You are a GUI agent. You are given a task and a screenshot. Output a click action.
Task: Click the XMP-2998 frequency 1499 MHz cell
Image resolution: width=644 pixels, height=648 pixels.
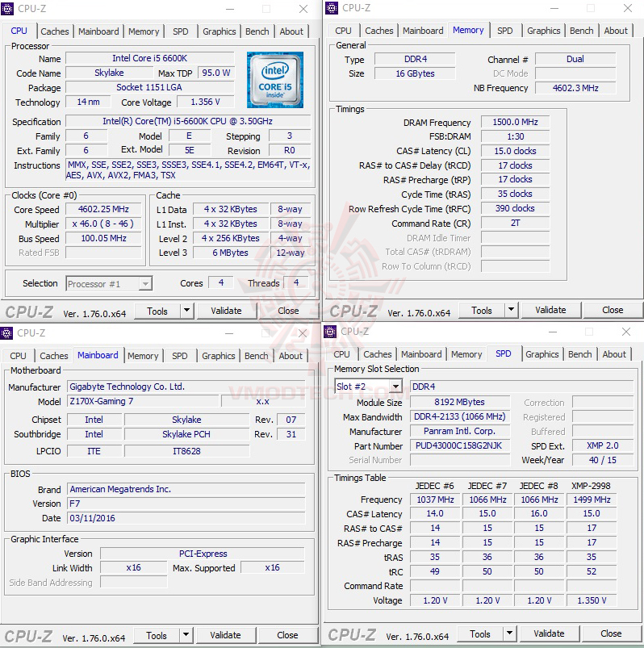(x=592, y=500)
